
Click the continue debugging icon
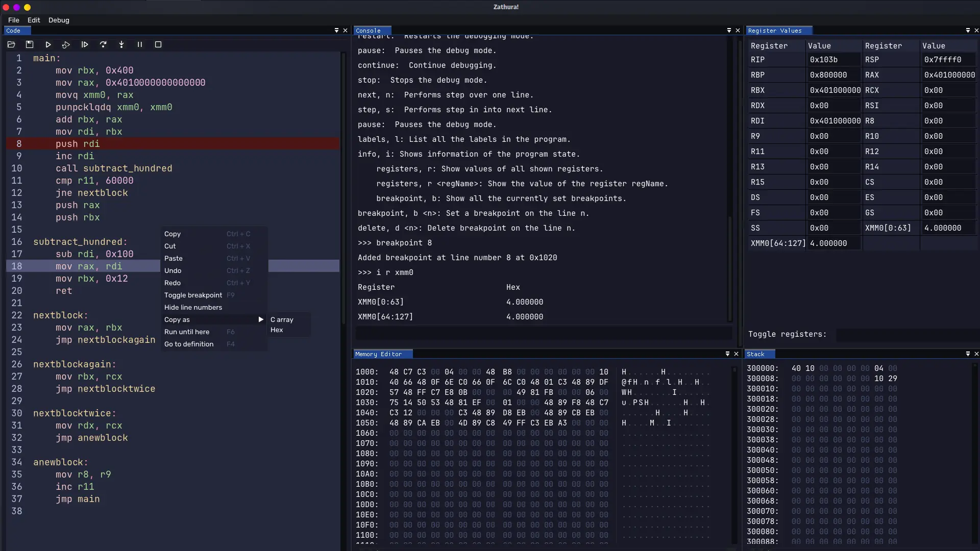click(85, 45)
